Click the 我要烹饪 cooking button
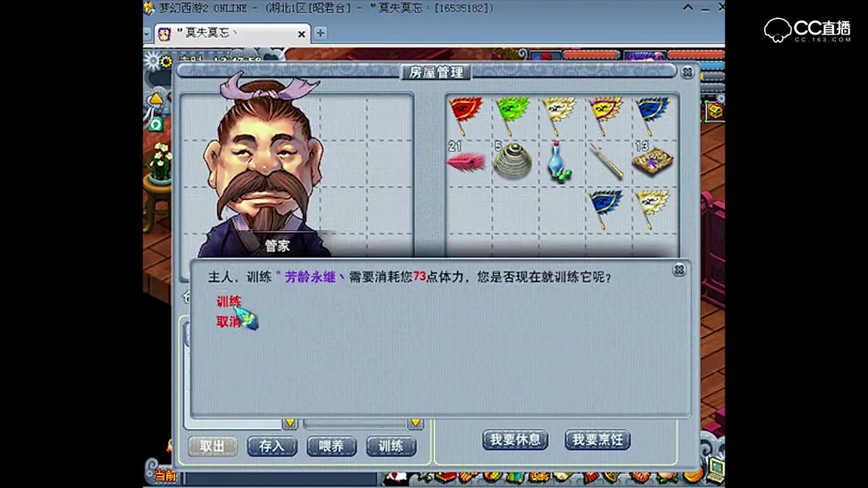Viewport: 868px width, 488px height. click(597, 440)
